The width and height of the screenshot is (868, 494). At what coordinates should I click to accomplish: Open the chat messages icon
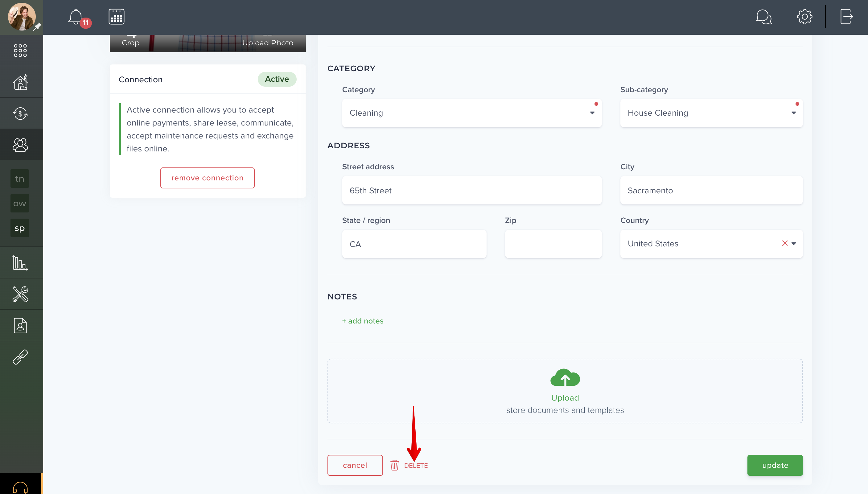764,17
